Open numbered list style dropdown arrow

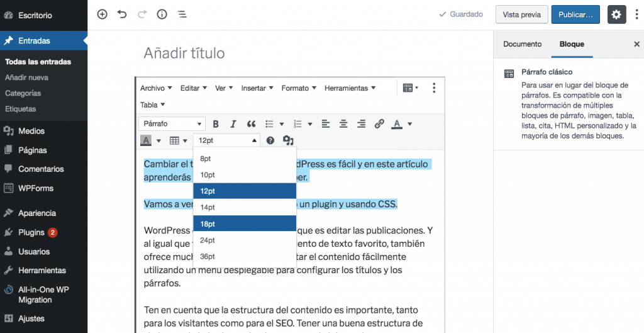click(x=310, y=124)
